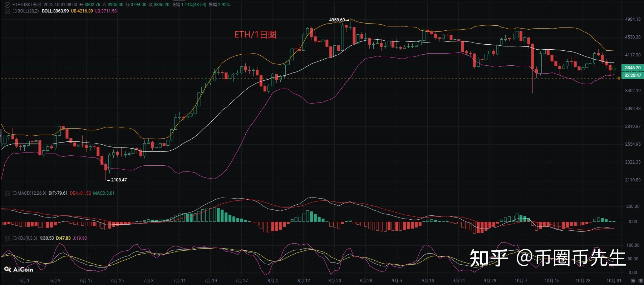Click the MACD alert bell icon
The height and width of the screenshot is (285, 644).
[x=15, y=193]
